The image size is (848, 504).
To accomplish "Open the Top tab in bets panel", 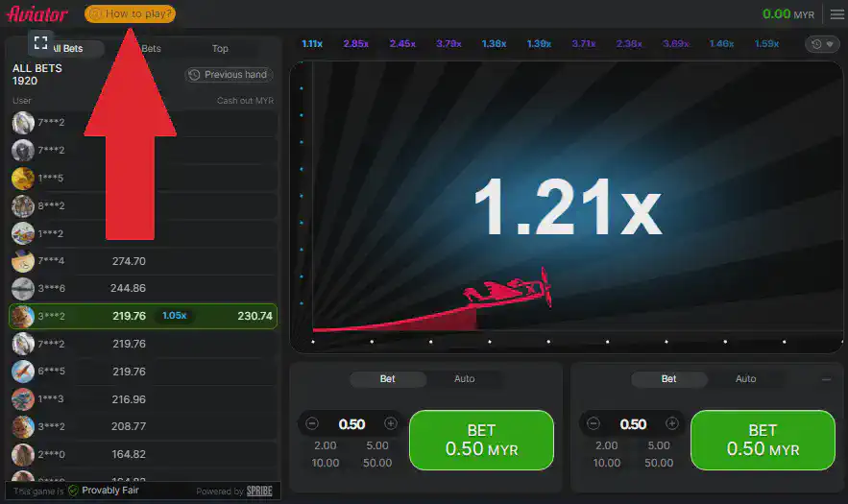I will 220,49.
